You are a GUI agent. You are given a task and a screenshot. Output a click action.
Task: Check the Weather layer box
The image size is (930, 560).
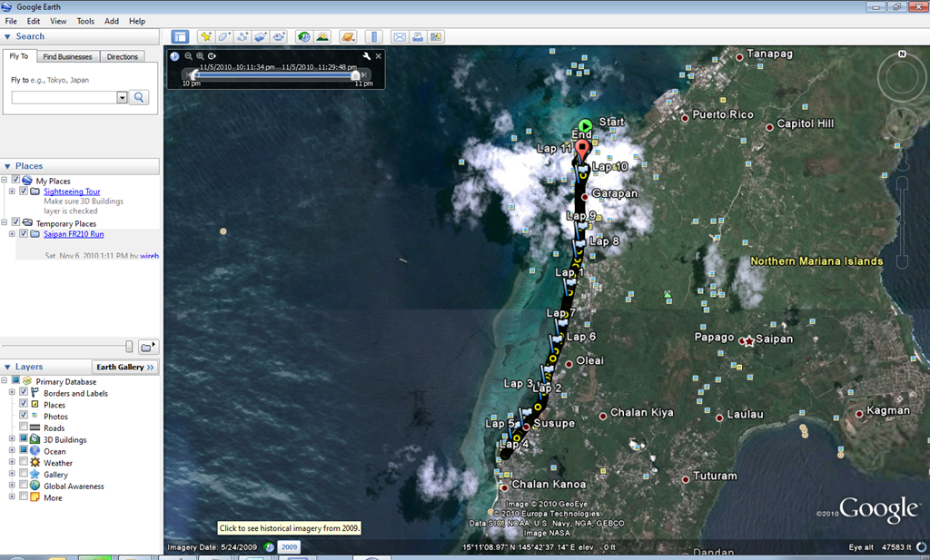[24, 462]
